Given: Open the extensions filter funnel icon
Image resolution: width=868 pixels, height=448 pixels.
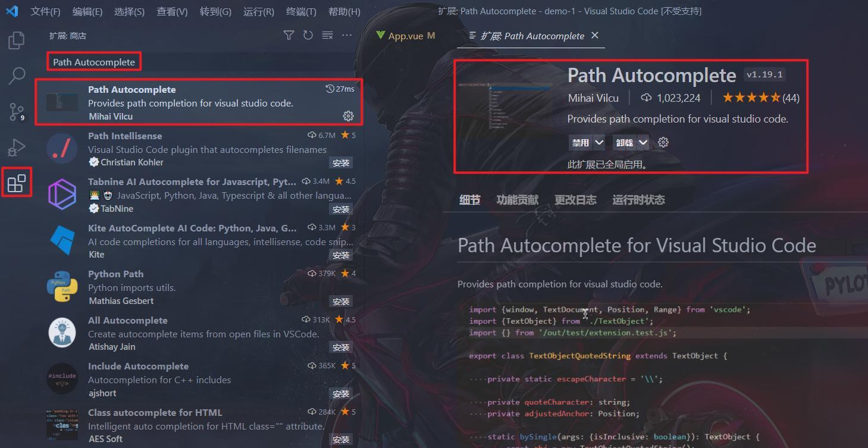Looking at the screenshot, I should pyautogui.click(x=289, y=35).
